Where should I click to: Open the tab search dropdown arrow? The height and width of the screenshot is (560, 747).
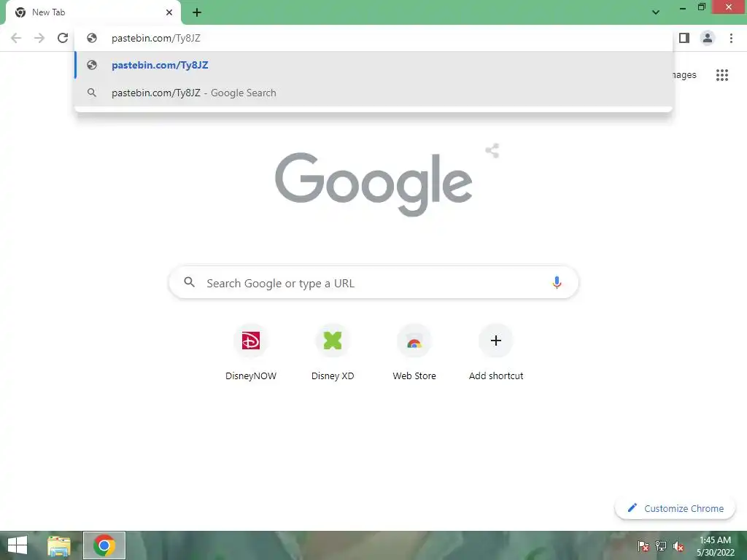656,12
